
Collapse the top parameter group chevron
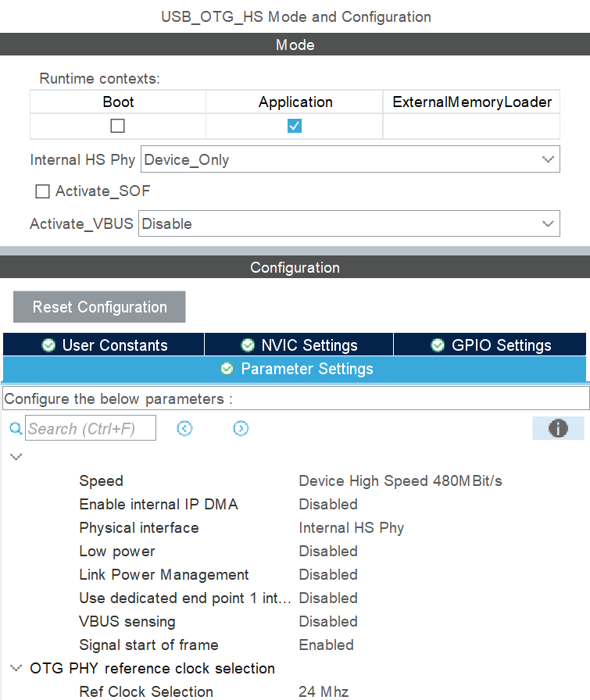[16, 457]
